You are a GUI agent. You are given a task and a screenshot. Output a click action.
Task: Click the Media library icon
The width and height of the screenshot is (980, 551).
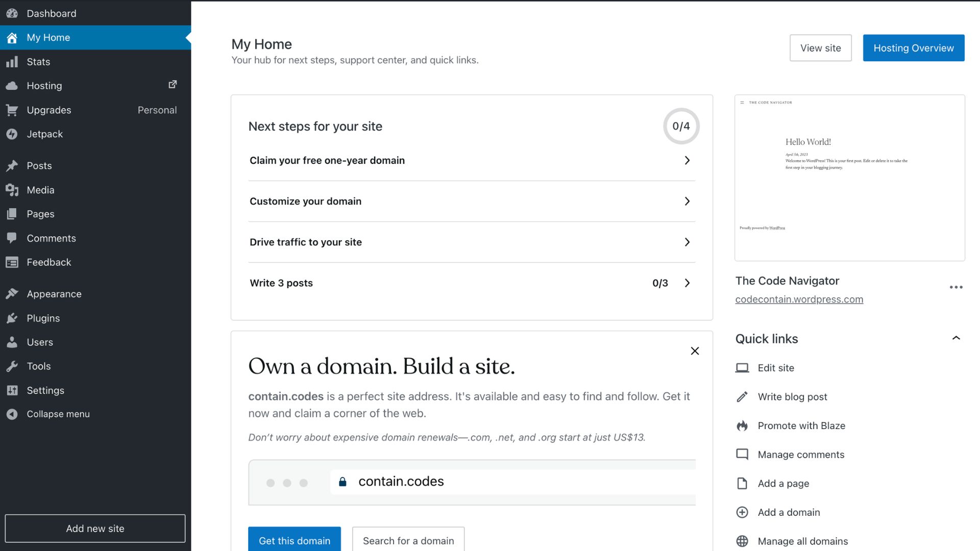[x=12, y=190]
